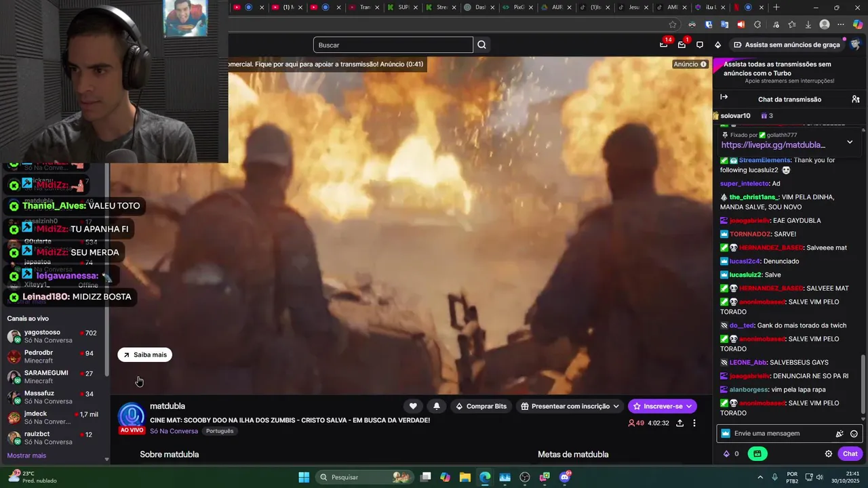Click the Get Bits diamond icon in header
This screenshot has height=488, width=868.
(718, 45)
